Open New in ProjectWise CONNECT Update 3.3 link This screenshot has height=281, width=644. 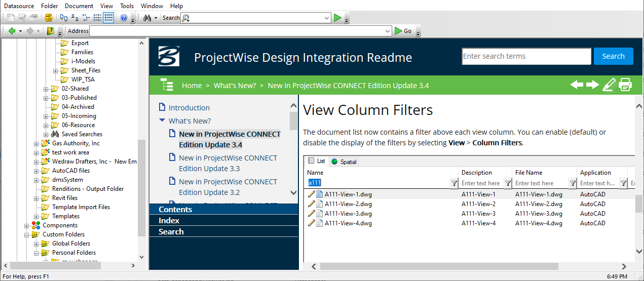tap(228, 163)
